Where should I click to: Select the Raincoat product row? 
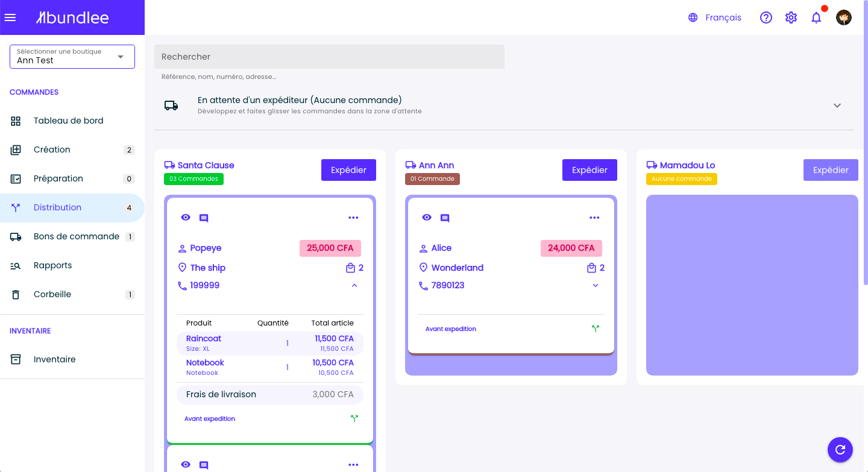(270, 343)
